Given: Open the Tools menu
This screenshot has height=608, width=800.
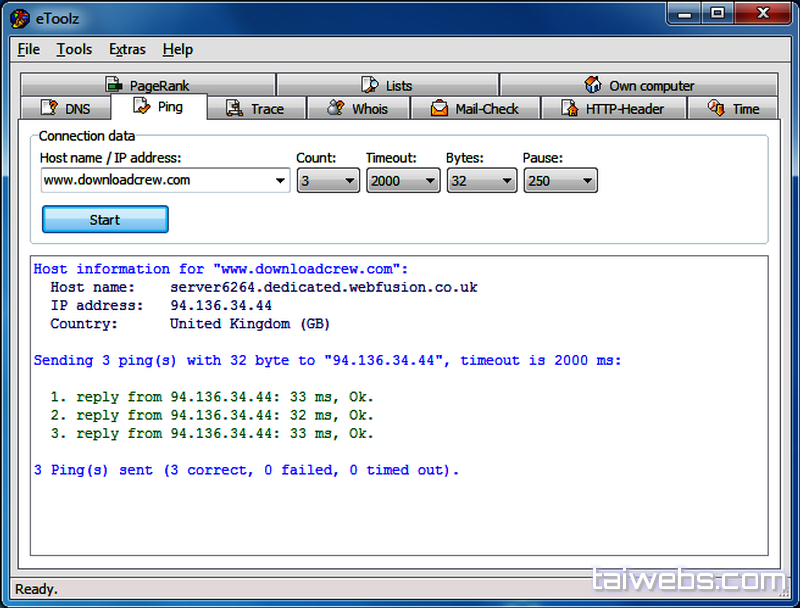Looking at the screenshot, I should point(74,49).
